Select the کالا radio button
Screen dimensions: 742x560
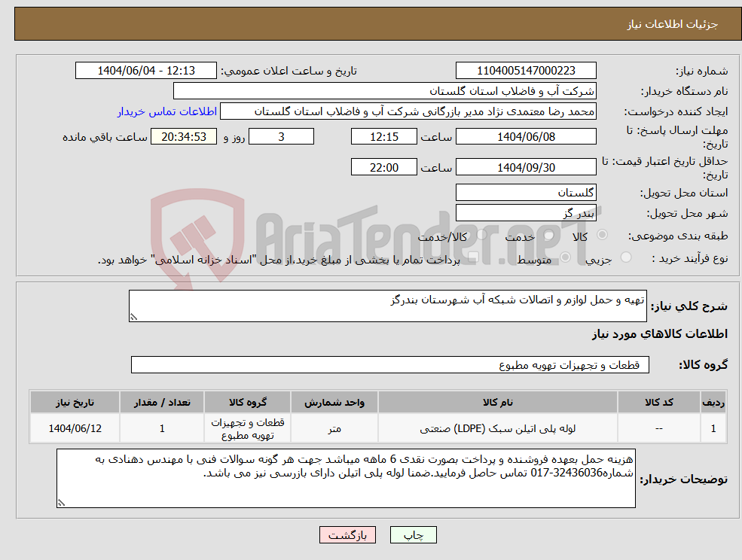tap(603, 233)
